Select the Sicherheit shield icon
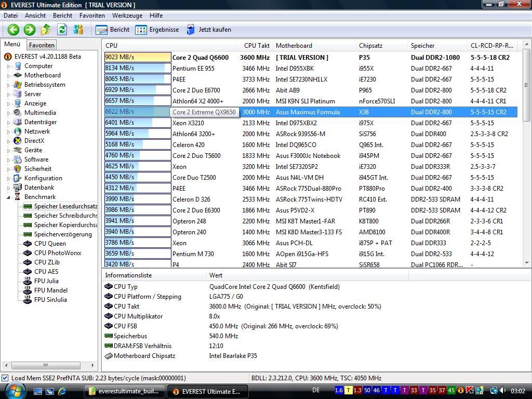 click(18, 169)
